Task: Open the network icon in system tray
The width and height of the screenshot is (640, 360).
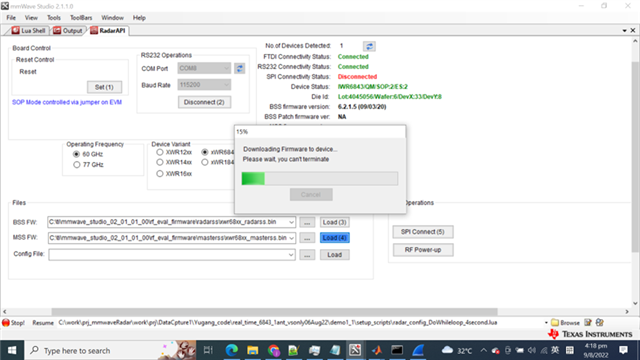Action: 544,350
